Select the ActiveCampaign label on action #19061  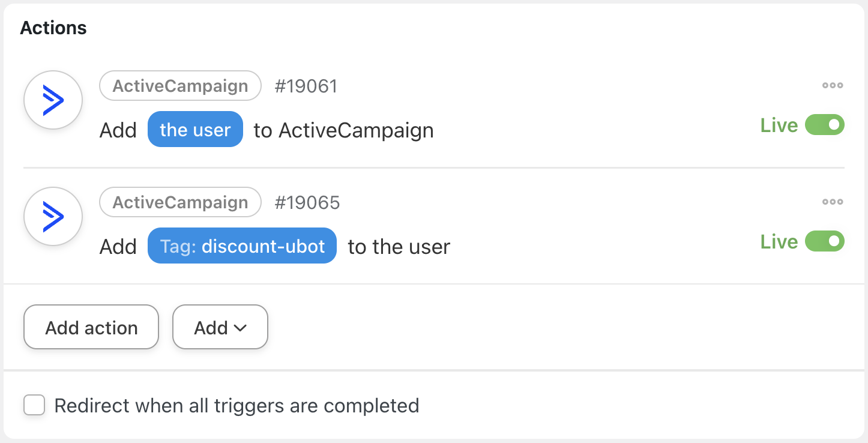click(x=180, y=86)
